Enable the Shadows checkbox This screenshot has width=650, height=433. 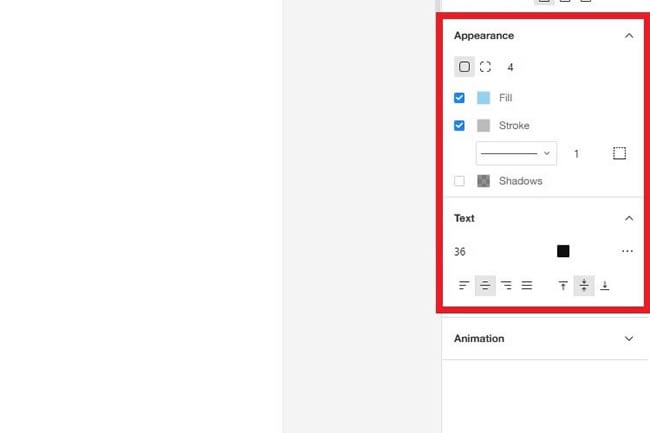click(459, 181)
